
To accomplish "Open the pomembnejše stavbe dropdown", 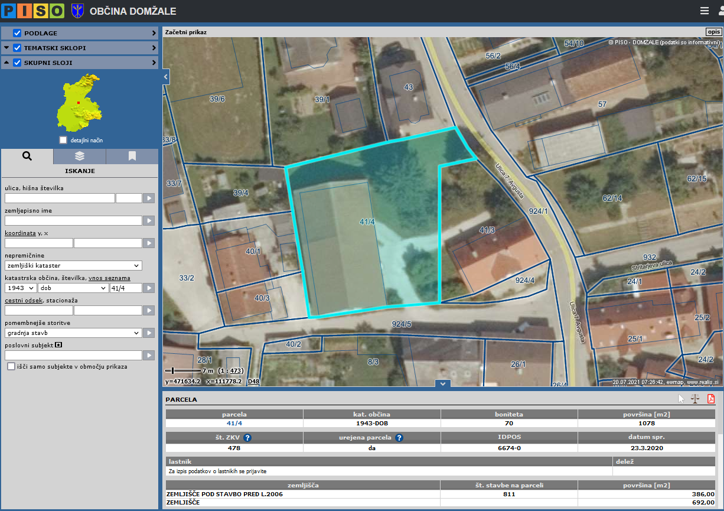I will [x=73, y=333].
